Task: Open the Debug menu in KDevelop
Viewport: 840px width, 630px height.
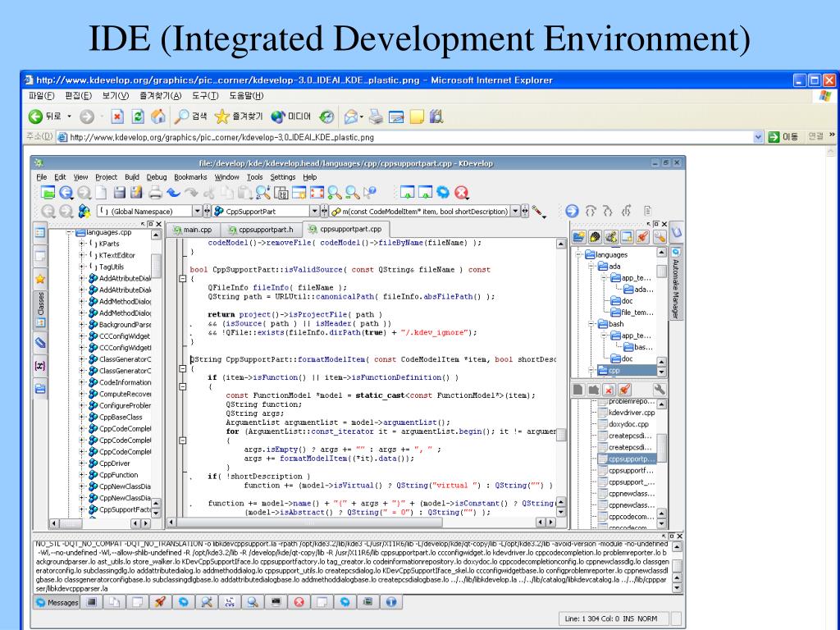Action: pyautogui.click(x=156, y=176)
